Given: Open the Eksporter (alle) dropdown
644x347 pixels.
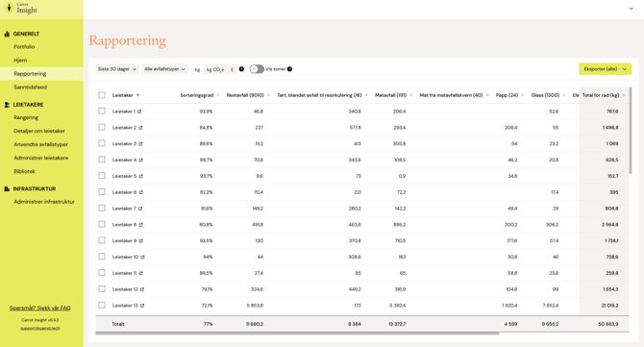Looking at the screenshot, I should tap(605, 69).
